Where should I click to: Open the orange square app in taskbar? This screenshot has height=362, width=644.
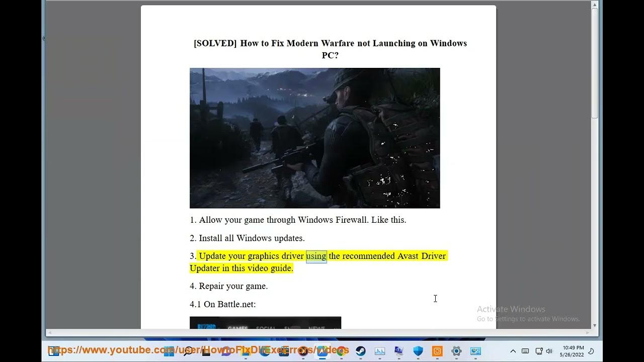(437, 351)
